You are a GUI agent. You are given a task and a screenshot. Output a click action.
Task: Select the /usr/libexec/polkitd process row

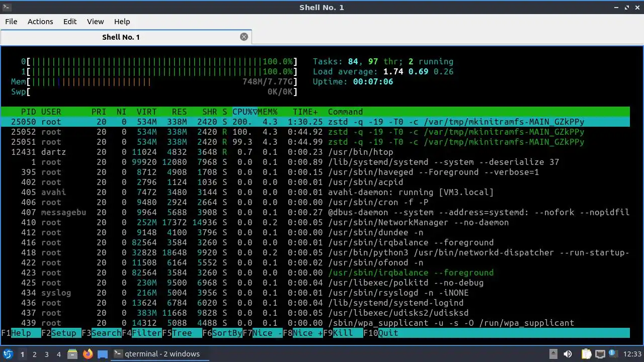click(315, 283)
